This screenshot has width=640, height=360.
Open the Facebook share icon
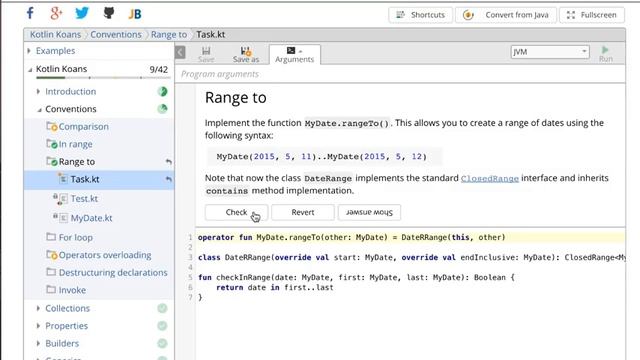pyautogui.click(x=30, y=13)
